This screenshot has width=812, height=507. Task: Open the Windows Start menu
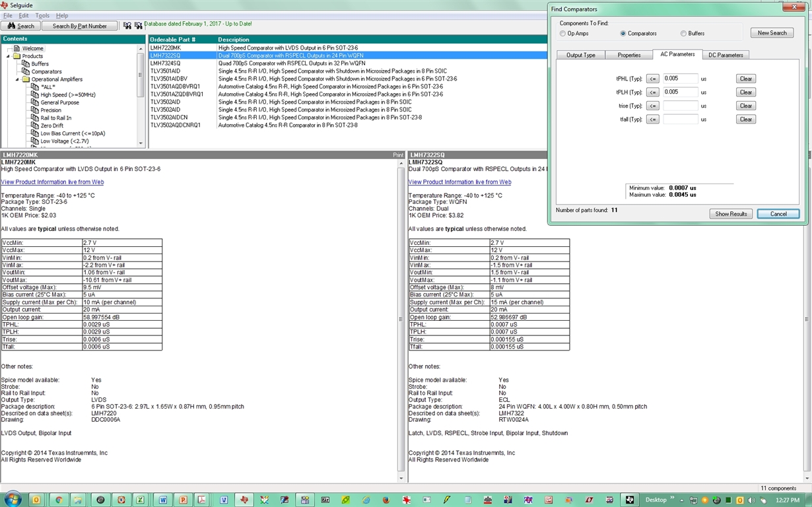coord(13,499)
